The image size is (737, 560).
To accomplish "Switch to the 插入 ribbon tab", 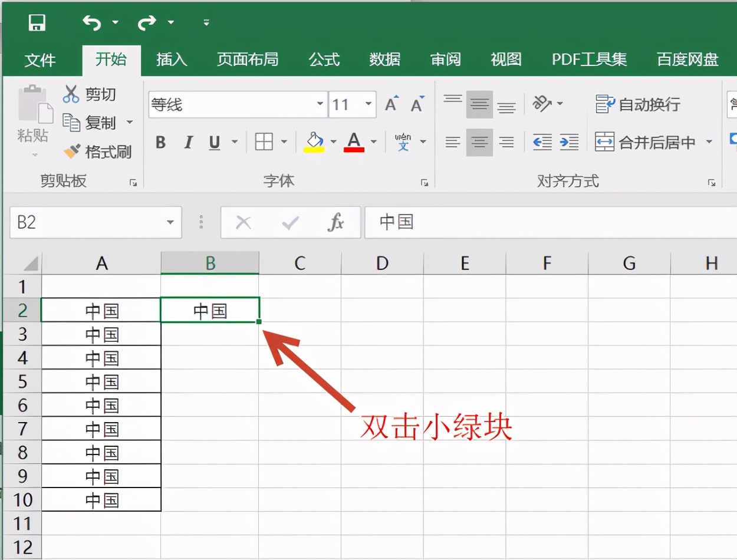I will pyautogui.click(x=172, y=60).
